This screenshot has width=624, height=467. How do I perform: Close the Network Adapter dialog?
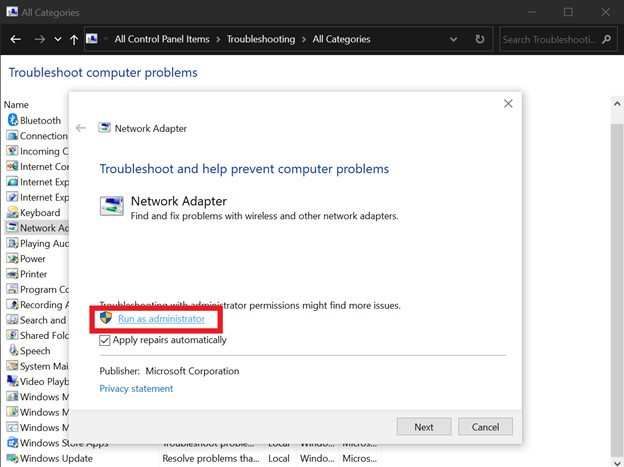point(508,104)
